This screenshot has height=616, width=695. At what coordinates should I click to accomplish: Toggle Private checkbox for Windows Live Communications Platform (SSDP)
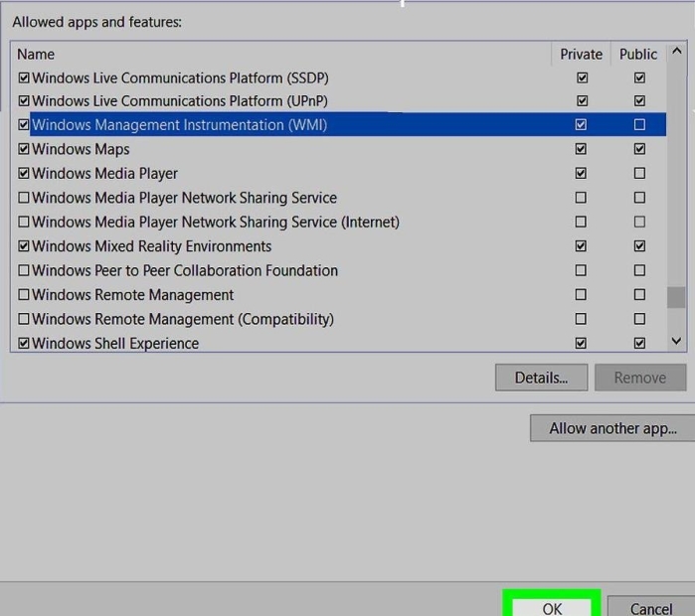click(582, 78)
